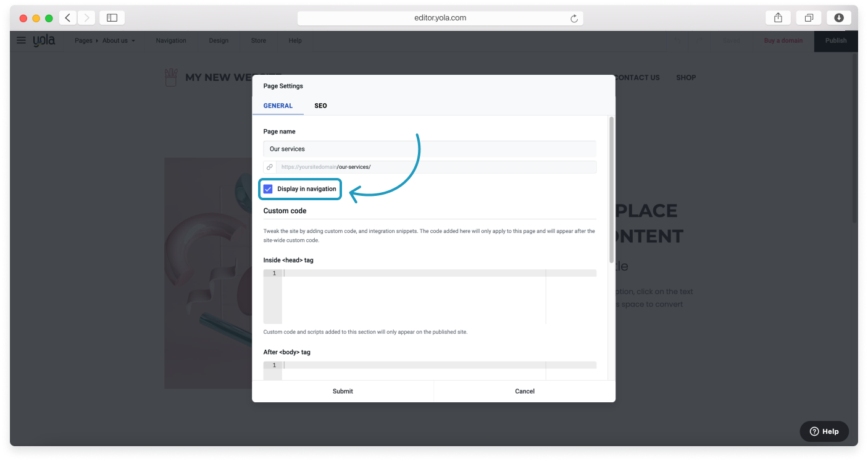This screenshot has width=868, height=461.
Task: Go back using Safari's back arrow
Action: click(67, 18)
